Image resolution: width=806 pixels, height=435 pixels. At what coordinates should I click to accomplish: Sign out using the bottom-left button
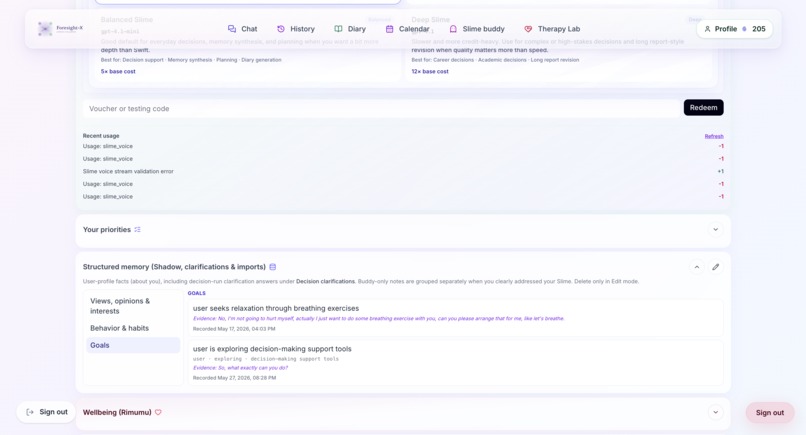pyautogui.click(x=46, y=412)
